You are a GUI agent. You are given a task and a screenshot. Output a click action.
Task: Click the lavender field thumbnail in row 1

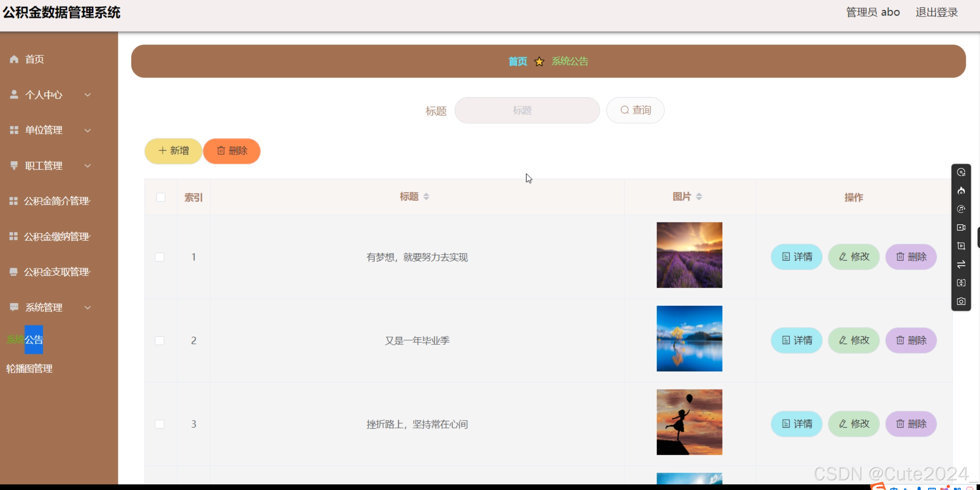tap(689, 255)
